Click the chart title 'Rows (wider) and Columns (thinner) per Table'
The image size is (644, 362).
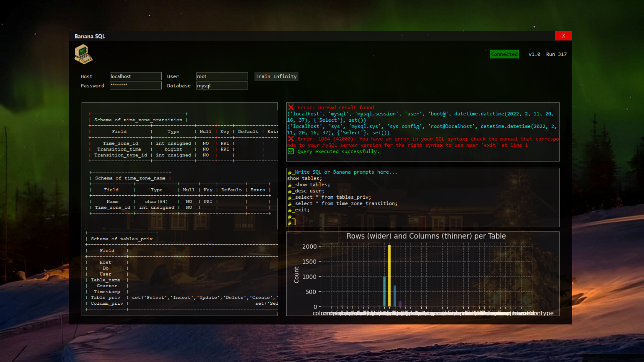click(426, 236)
